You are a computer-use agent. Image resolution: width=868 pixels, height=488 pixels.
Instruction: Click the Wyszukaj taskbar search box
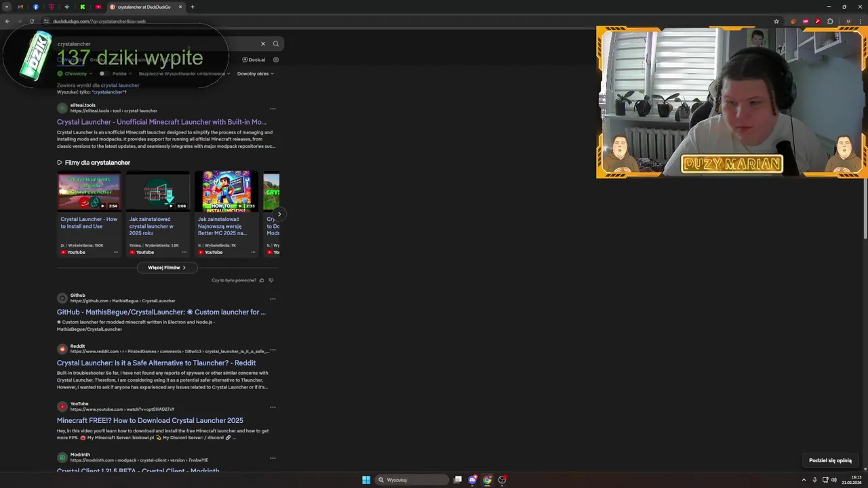(x=412, y=480)
